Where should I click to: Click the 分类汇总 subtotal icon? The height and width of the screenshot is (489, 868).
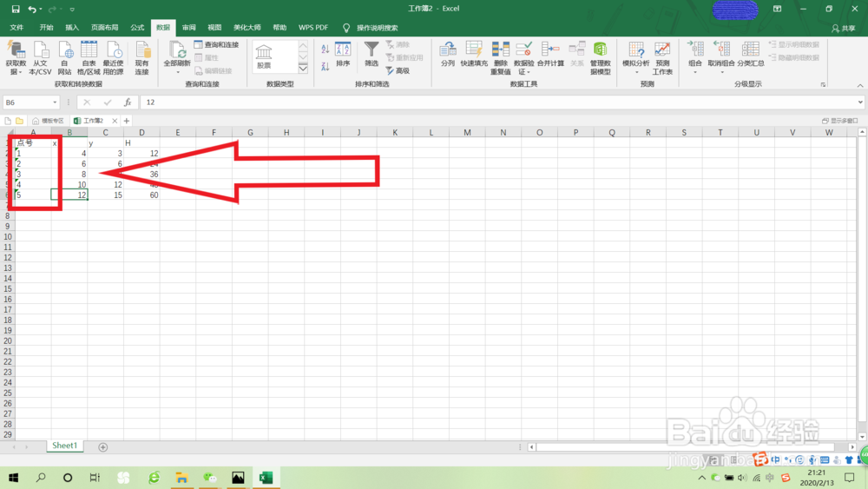tap(751, 54)
